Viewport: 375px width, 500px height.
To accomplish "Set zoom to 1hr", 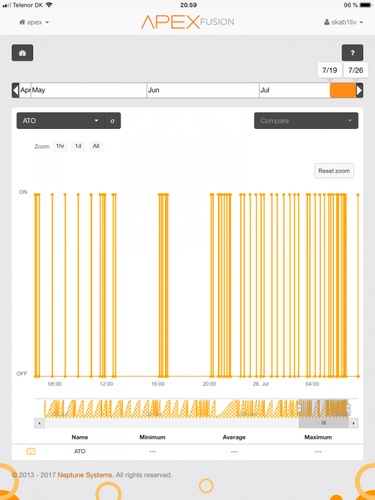I will pos(60,146).
